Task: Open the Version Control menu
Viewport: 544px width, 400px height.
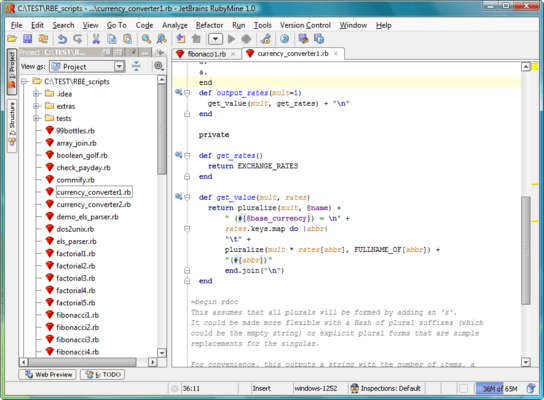Action: point(305,25)
